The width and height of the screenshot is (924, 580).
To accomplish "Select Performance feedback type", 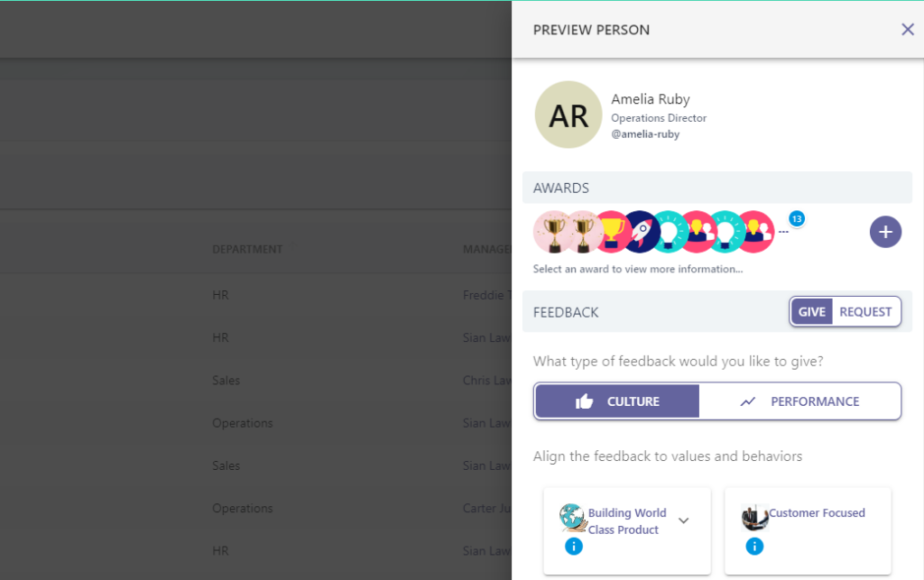I will click(799, 401).
